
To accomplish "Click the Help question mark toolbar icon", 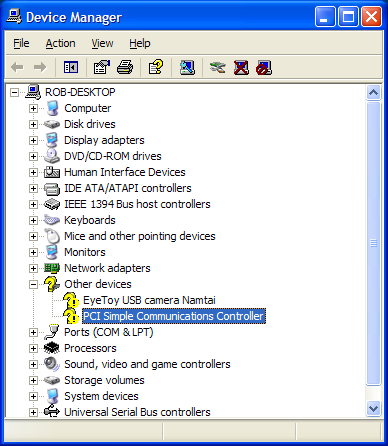I will (156, 68).
